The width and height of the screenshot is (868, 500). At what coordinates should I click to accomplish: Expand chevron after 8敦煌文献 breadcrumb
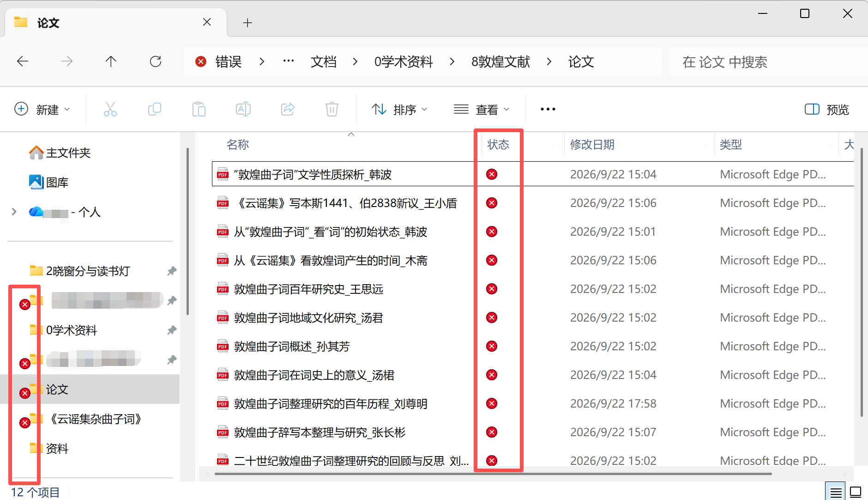coord(549,61)
